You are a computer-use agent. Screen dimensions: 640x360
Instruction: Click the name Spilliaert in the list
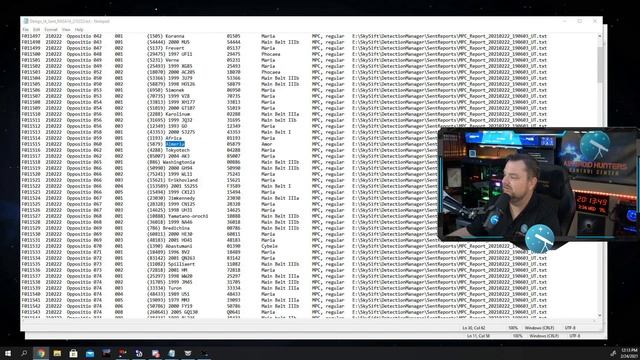(182, 264)
